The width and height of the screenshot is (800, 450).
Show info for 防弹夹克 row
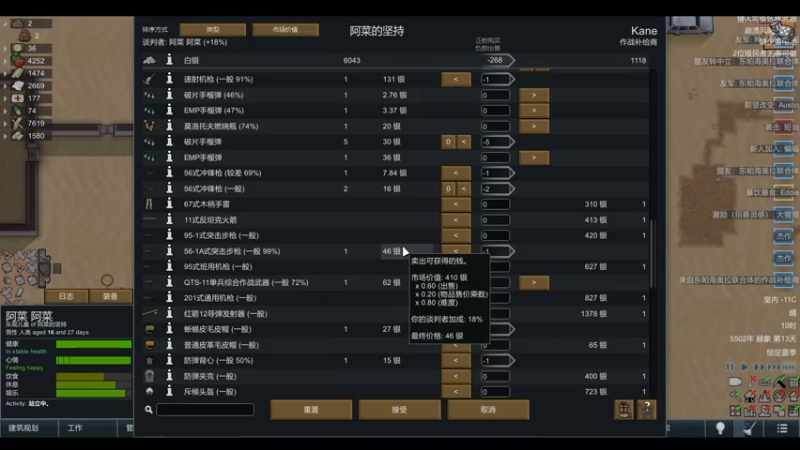click(169, 376)
